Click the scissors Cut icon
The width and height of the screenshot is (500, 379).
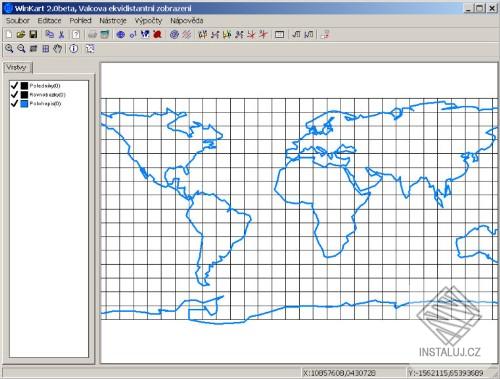[x=61, y=34]
